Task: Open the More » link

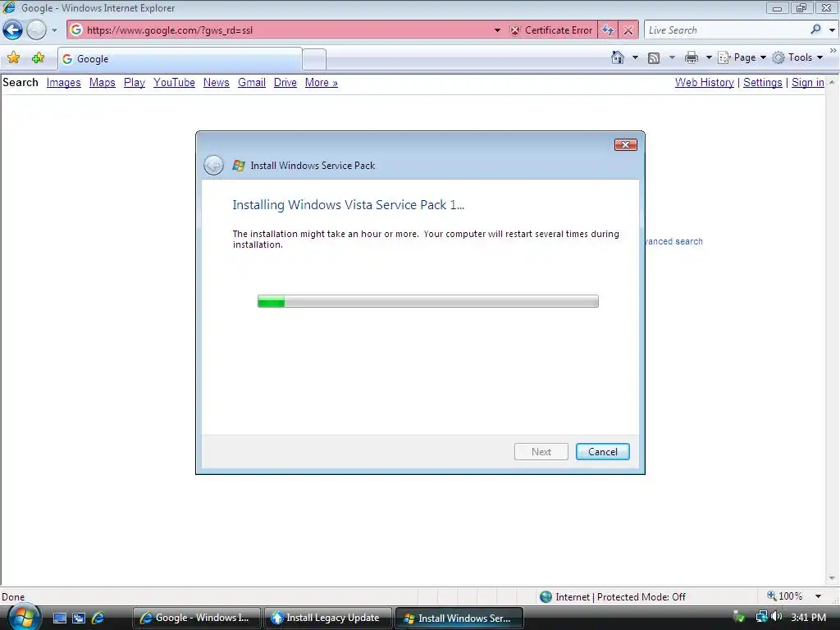Action: click(322, 83)
